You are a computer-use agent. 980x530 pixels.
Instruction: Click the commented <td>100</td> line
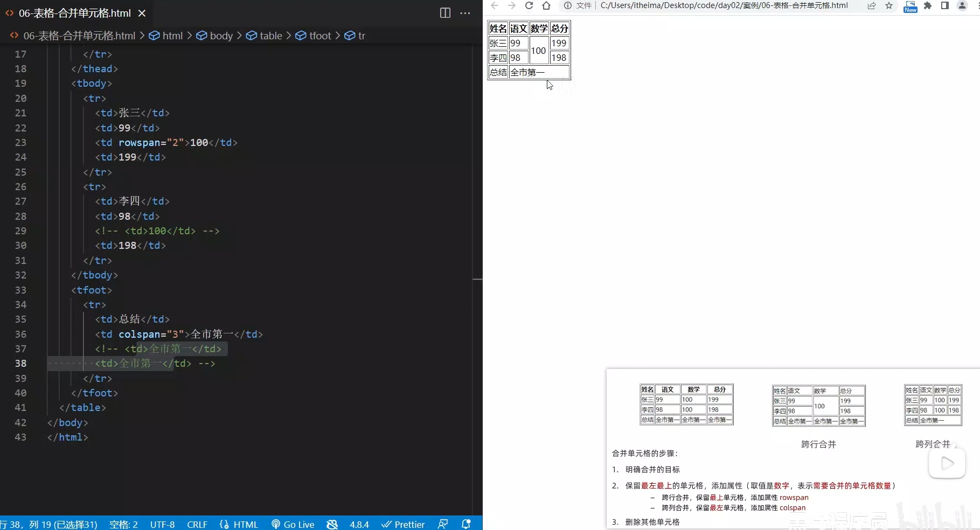157,231
